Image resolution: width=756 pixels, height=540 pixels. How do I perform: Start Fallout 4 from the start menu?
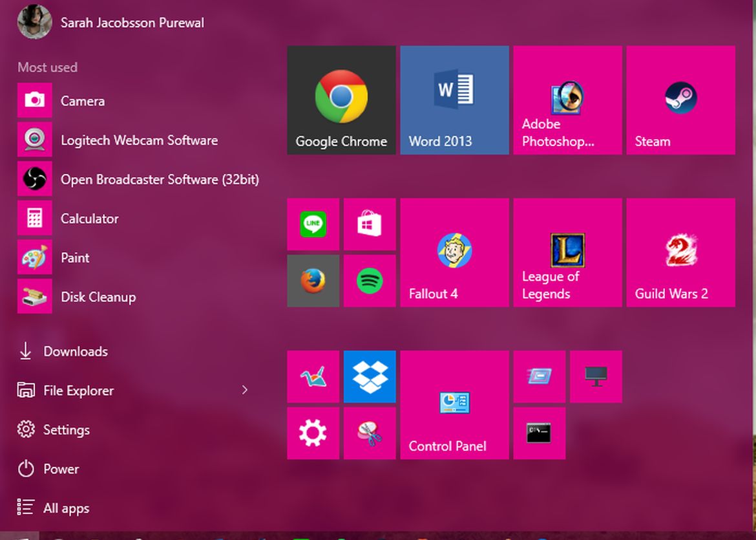[x=454, y=252]
